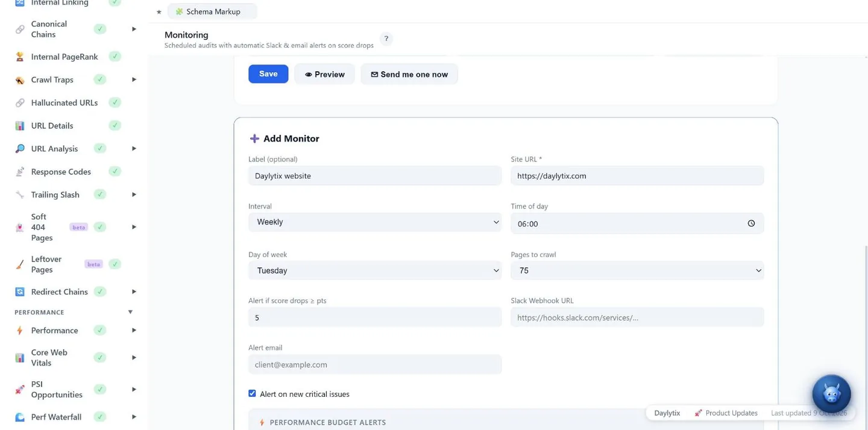Open the Monitoring help question mark
868x430 pixels.
tap(386, 39)
